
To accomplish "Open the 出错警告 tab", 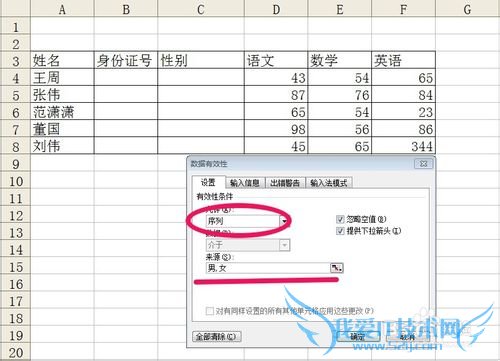I will coord(285,183).
